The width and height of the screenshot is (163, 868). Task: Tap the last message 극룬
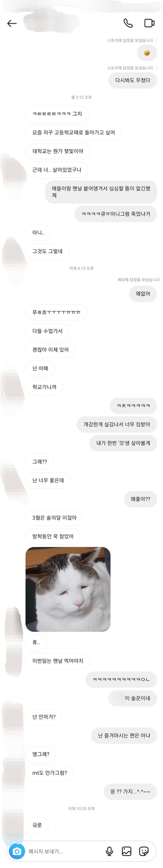click(37, 825)
